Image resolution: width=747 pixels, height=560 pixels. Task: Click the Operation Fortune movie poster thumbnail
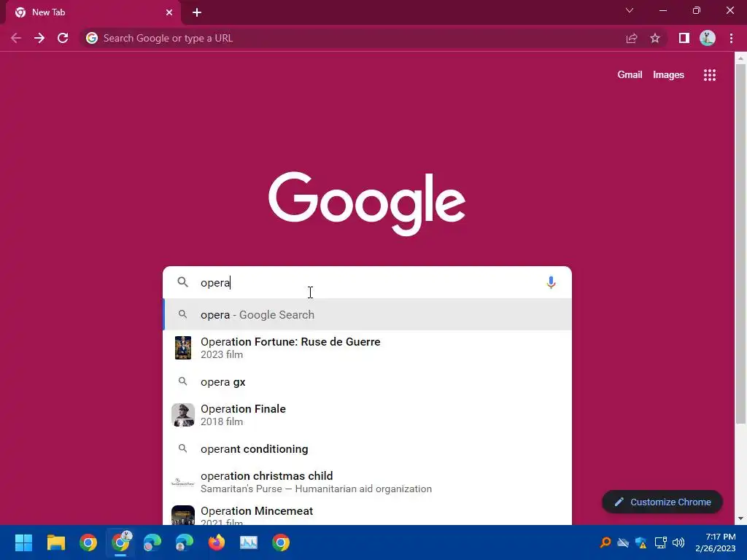(183, 348)
